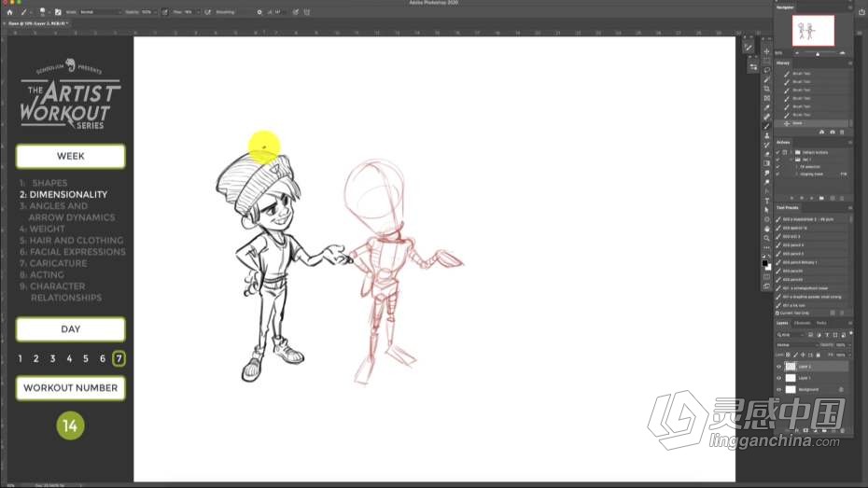
Task: Select the Path Selection tool
Action: coord(766,210)
